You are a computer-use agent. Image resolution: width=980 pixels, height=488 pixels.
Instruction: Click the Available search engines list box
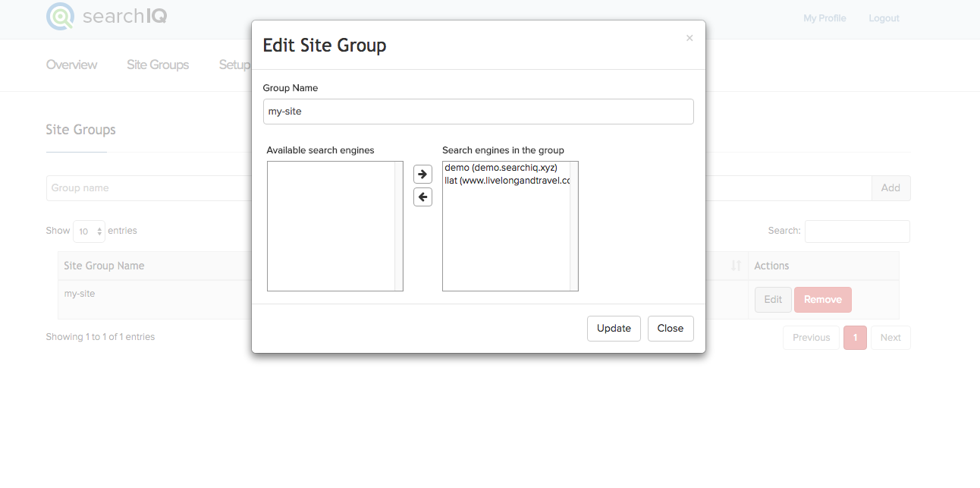[x=331, y=226]
